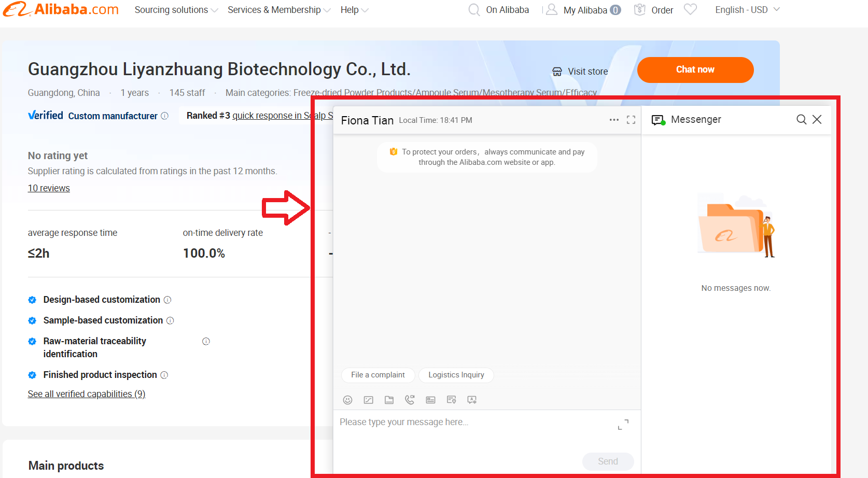Click the address/location card icon
This screenshot has width=868, height=478.
point(451,400)
